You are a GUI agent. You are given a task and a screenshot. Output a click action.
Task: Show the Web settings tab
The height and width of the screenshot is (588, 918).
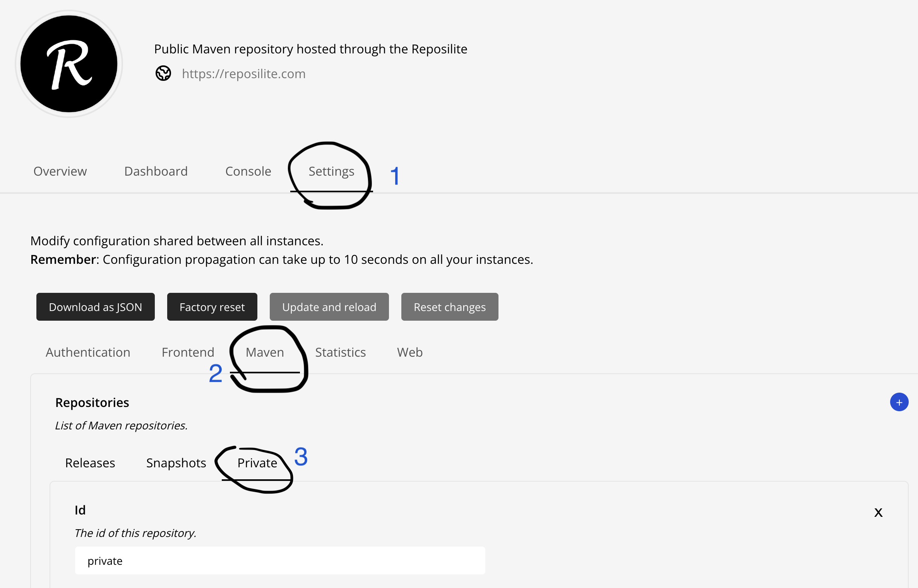coord(410,352)
